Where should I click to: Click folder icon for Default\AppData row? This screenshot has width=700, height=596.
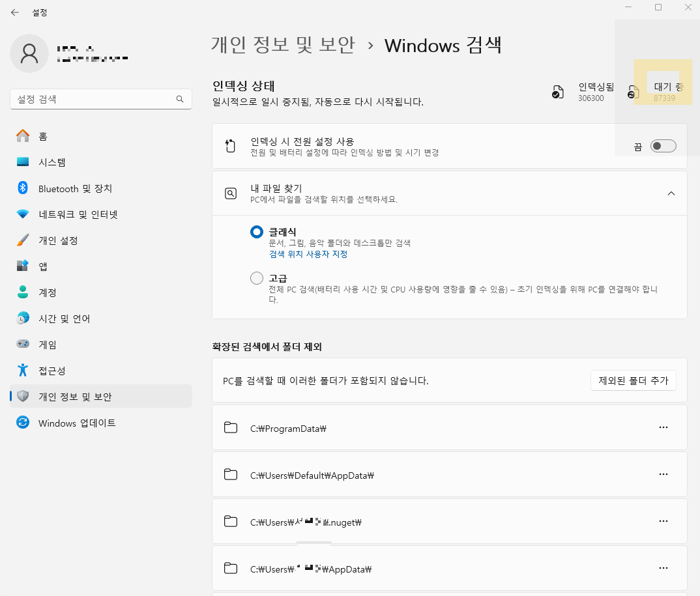230,474
